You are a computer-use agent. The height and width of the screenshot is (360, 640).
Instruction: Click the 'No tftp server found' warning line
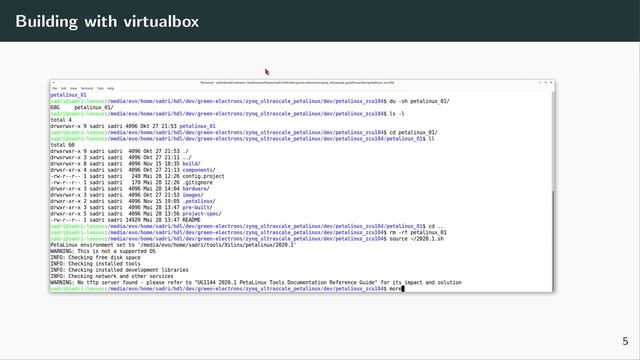pos(256,282)
